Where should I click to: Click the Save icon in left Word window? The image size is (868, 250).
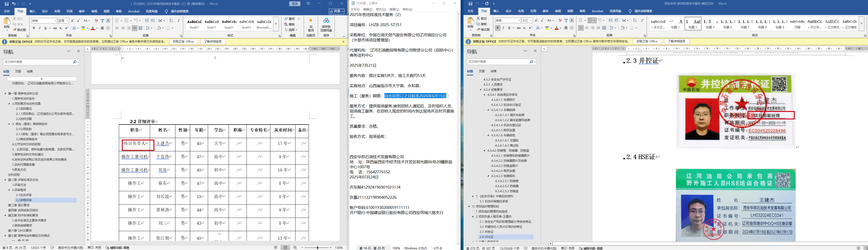(x=7, y=4)
